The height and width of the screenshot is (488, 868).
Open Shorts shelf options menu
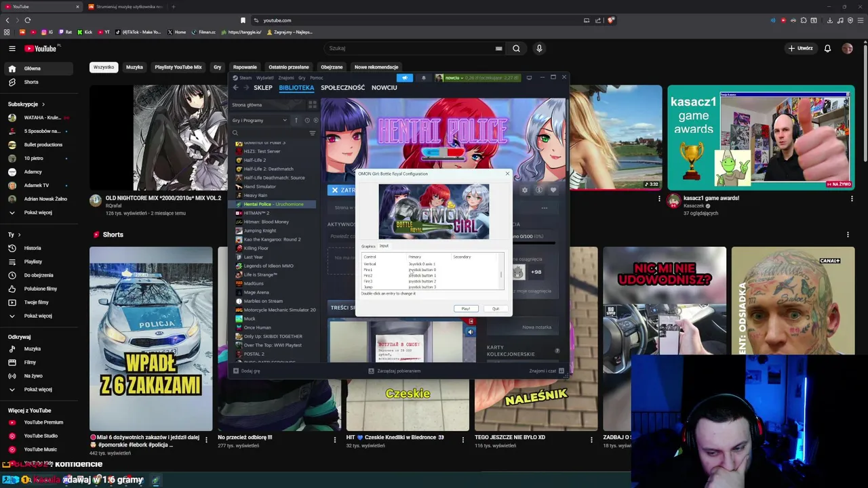pos(848,235)
